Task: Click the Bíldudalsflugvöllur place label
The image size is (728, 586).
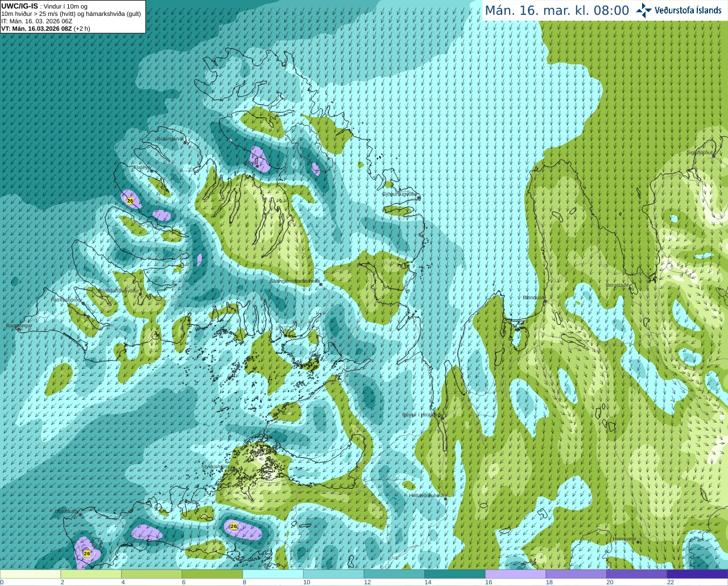Action: pos(119,290)
